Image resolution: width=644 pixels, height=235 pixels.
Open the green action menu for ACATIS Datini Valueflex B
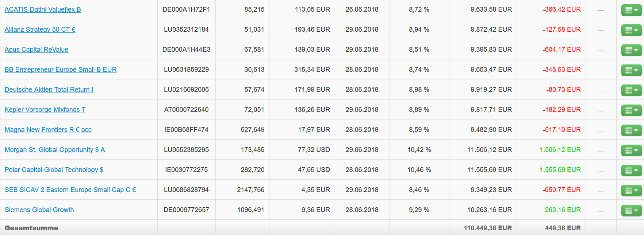pos(631,10)
